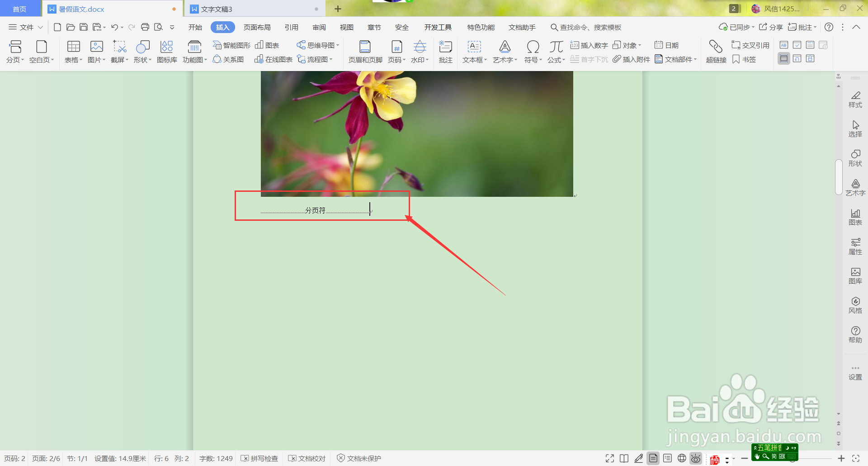
Task: Click the 图片 picture insert icon
Action: 97,47
